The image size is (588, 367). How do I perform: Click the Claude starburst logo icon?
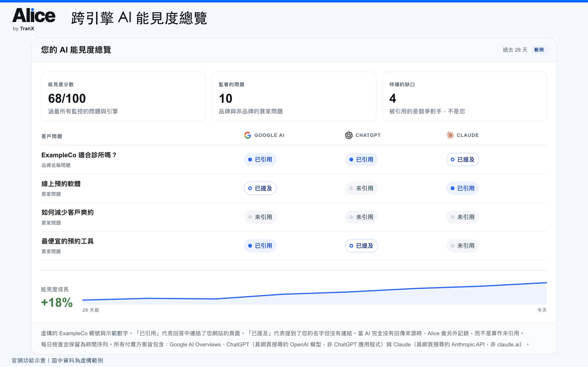click(x=450, y=135)
